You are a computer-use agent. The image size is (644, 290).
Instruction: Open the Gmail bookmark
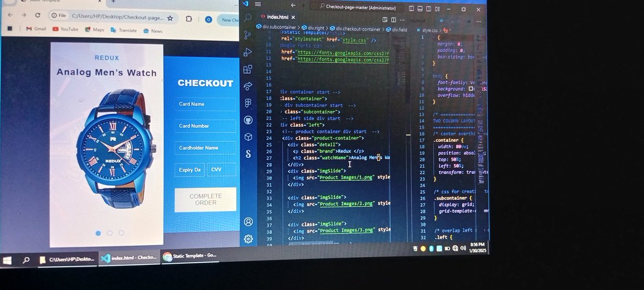coord(35,29)
